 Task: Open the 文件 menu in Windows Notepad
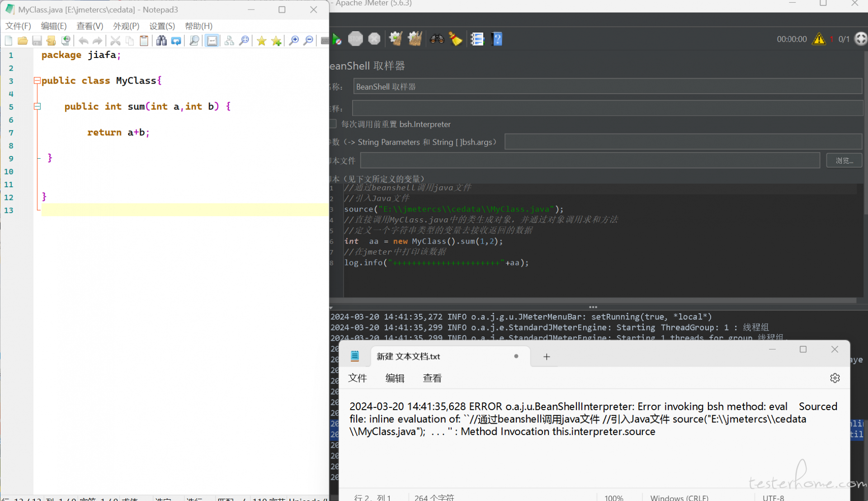pos(358,378)
